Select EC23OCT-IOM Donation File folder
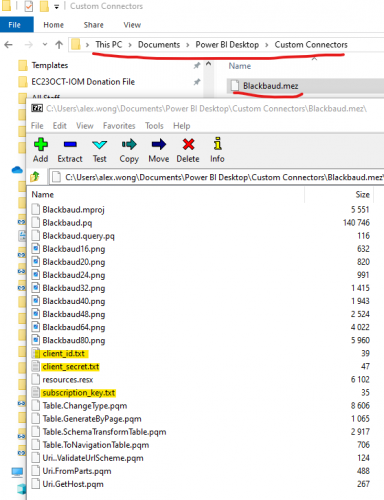384x500 pixels. [83, 82]
